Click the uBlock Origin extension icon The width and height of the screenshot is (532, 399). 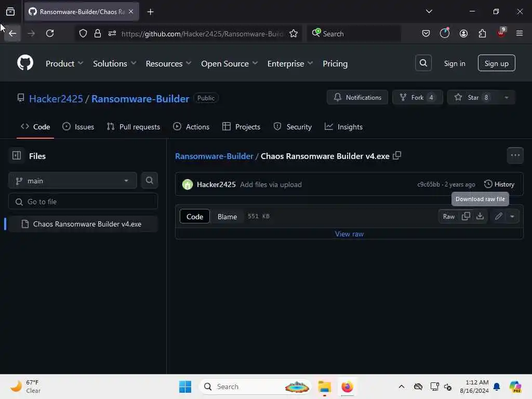(501, 33)
